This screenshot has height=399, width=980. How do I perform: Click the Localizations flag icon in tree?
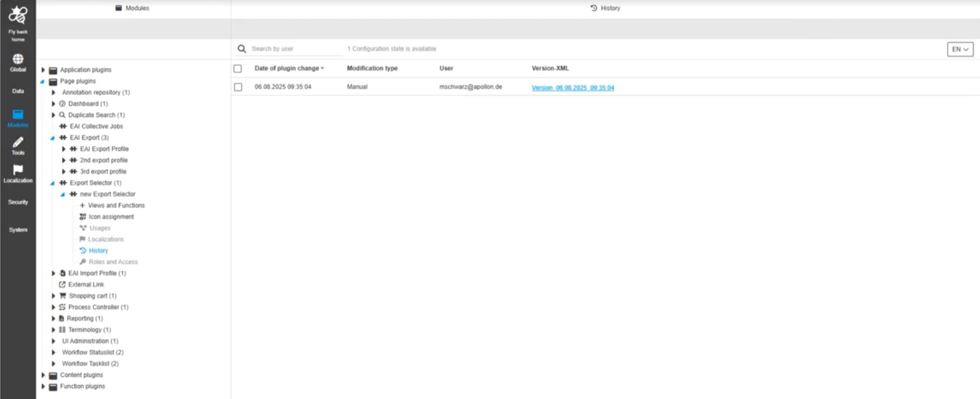83,240
